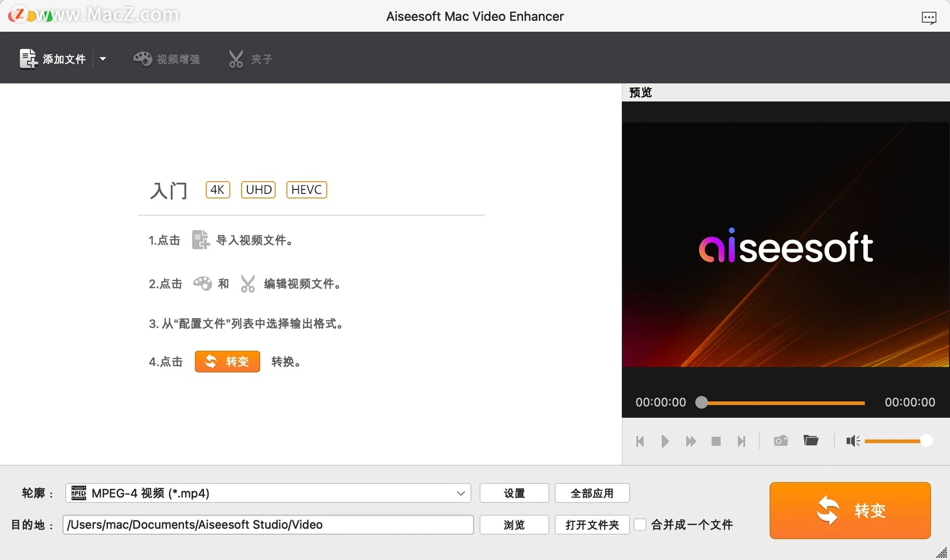Toggle the 合并成一个文件 merge checkbox
The height and width of the screenshot is (560, 950).
[x=640, y=524]
